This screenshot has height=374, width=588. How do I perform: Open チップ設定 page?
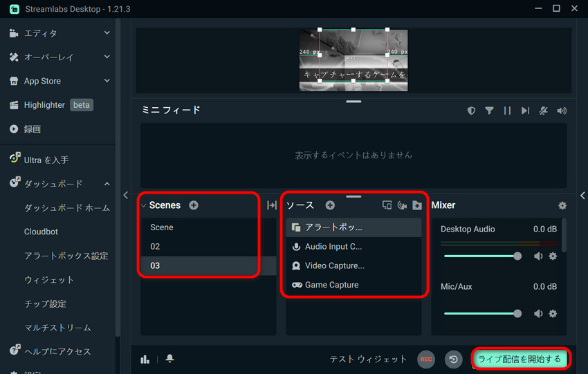[45, 303]
